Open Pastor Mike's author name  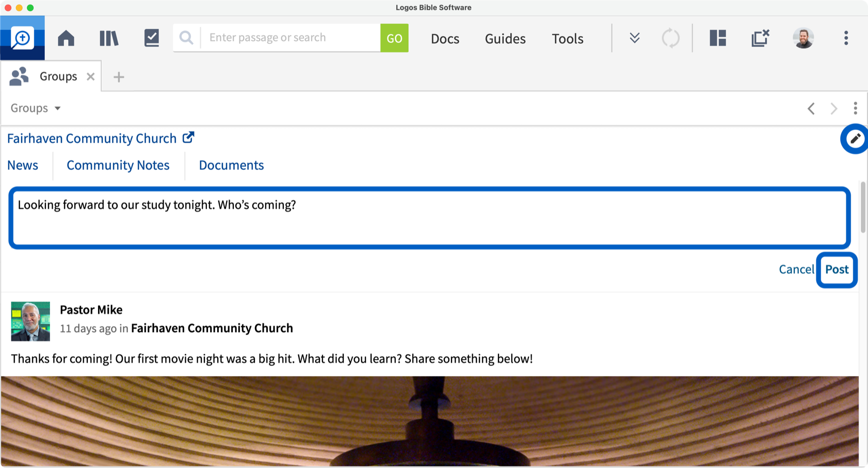coord(91,310)
